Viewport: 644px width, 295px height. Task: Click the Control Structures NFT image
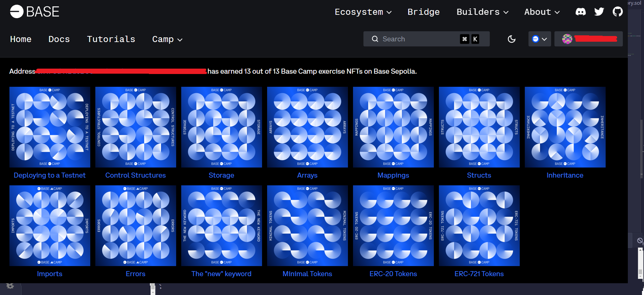click(136, 127)
